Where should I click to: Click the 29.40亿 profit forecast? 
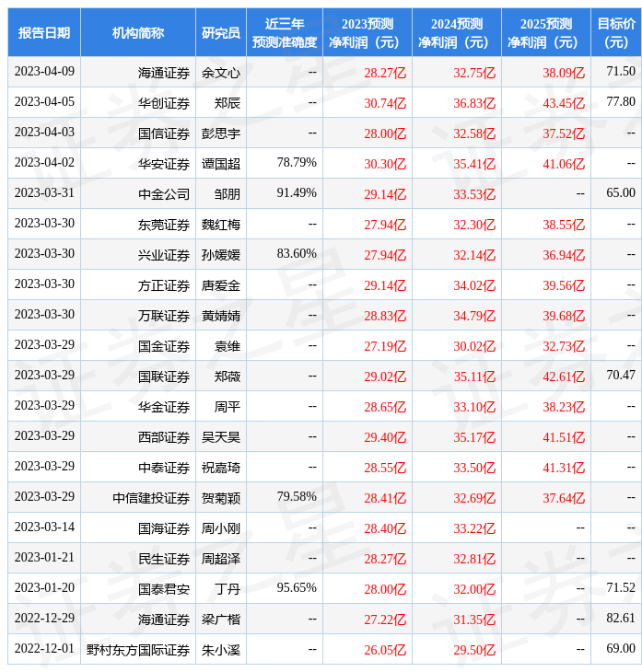point(385,437)
